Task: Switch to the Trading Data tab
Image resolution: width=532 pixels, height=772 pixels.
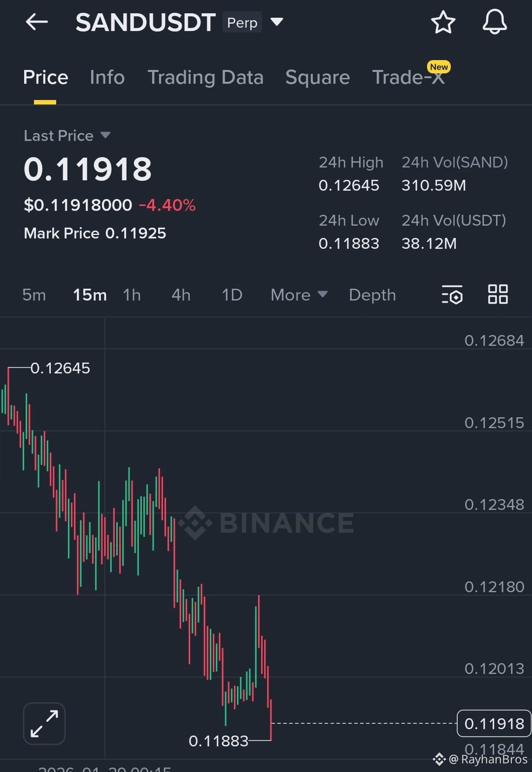Action: pyautogui.click(x=205, y=77)
